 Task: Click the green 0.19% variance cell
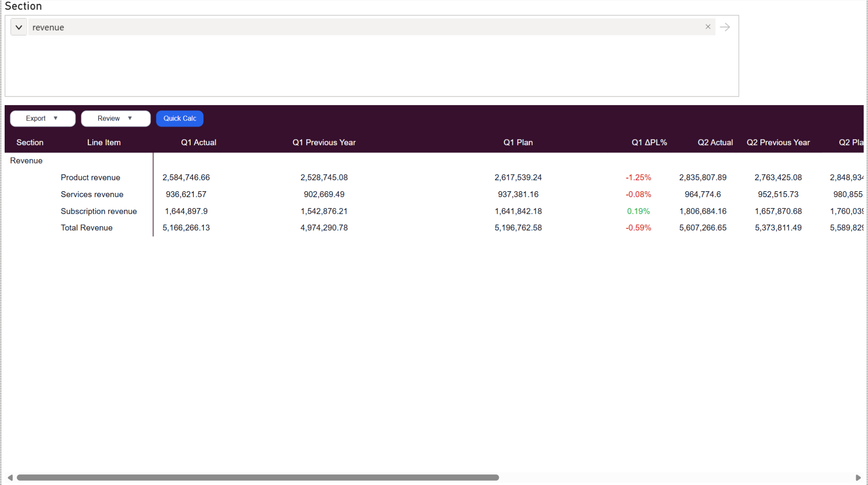[638, 211]
